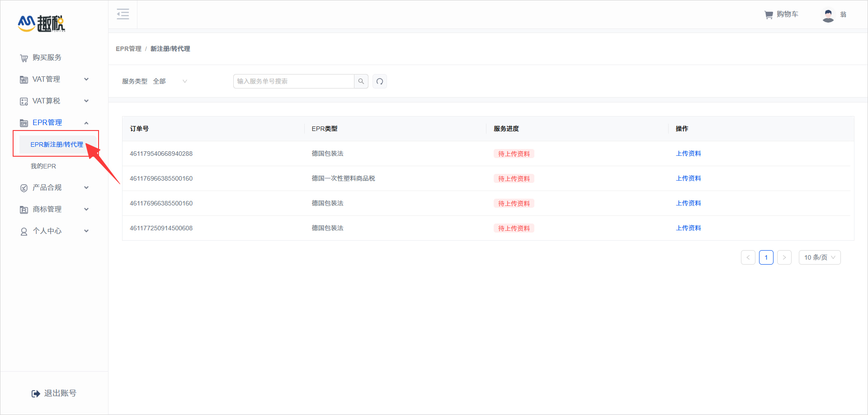Open the 服务类型 dropdown
This screenshot has height=415, width=868.
[170, 81]
